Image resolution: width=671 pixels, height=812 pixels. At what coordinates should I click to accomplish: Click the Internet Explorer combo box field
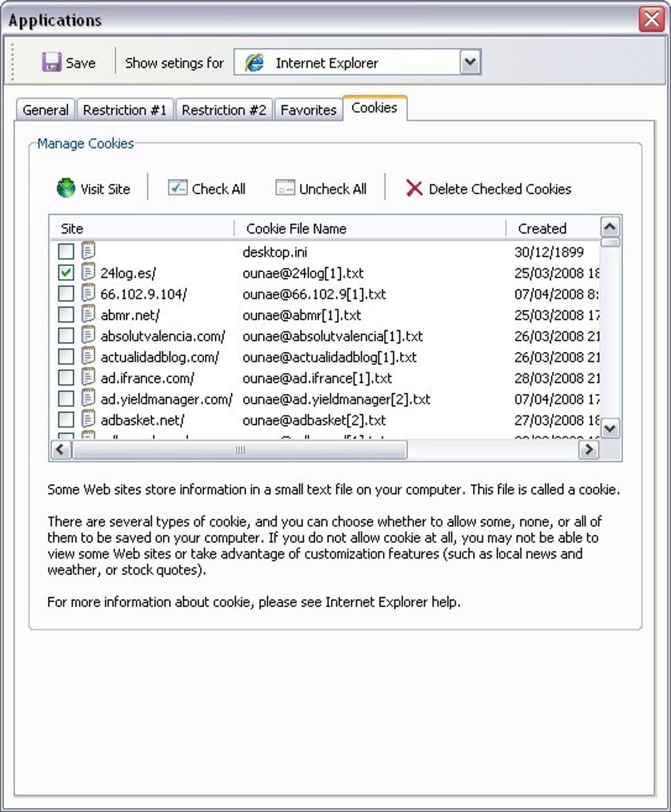pyautogui.click(x=357, y=63)
